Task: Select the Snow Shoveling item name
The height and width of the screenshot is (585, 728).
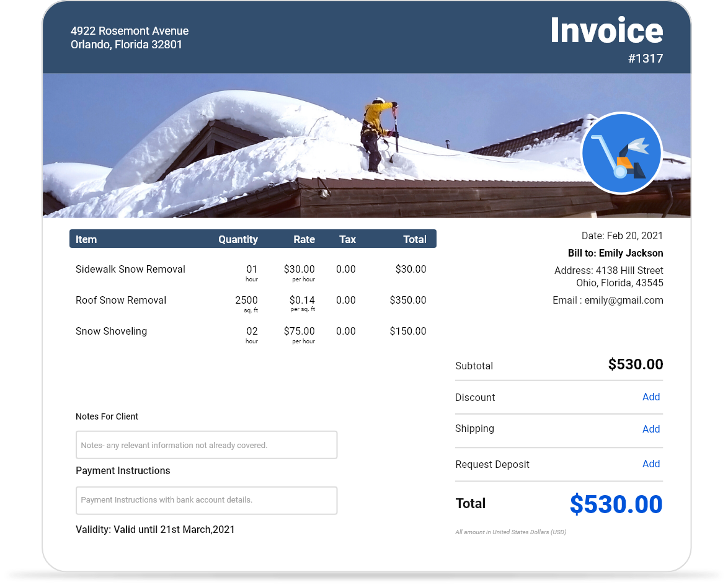Action: pos(111,332)
